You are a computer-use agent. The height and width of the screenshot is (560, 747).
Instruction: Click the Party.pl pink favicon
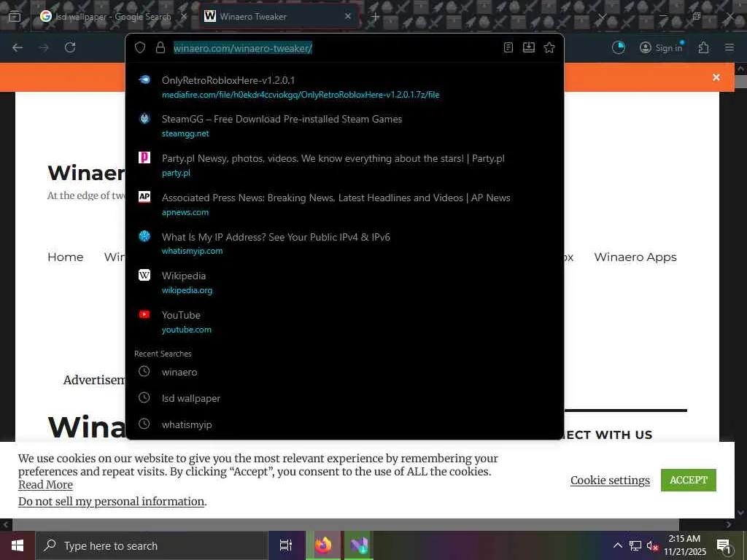point(144,157)
